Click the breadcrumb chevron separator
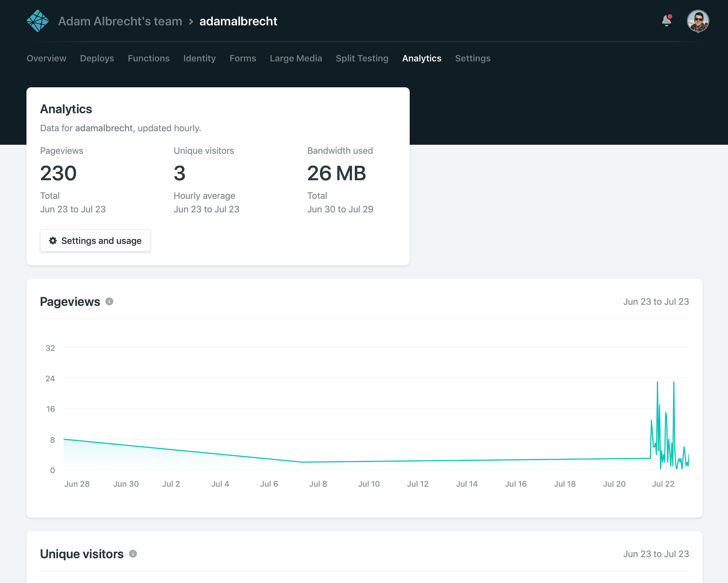This screenshot has width=728, height=583. point(191,21)
